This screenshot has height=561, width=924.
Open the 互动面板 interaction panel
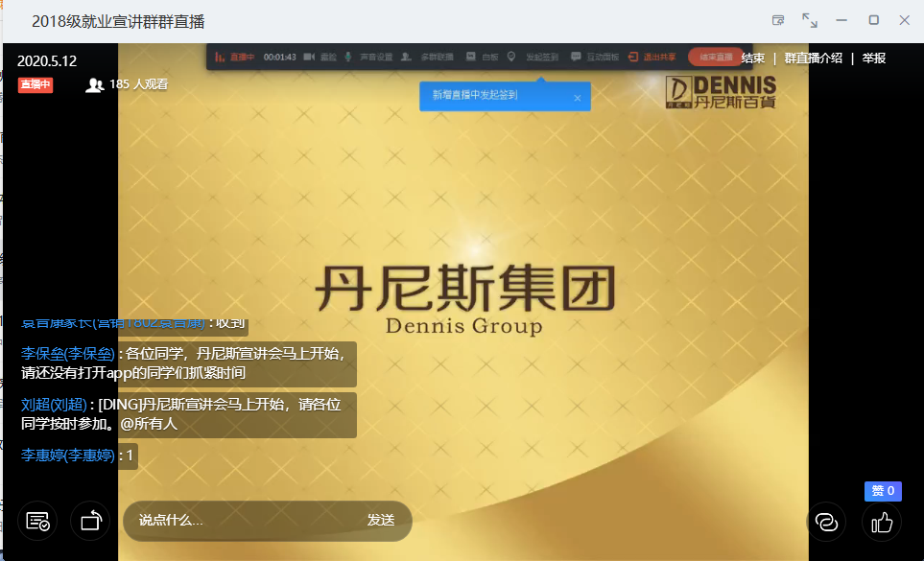595,58
